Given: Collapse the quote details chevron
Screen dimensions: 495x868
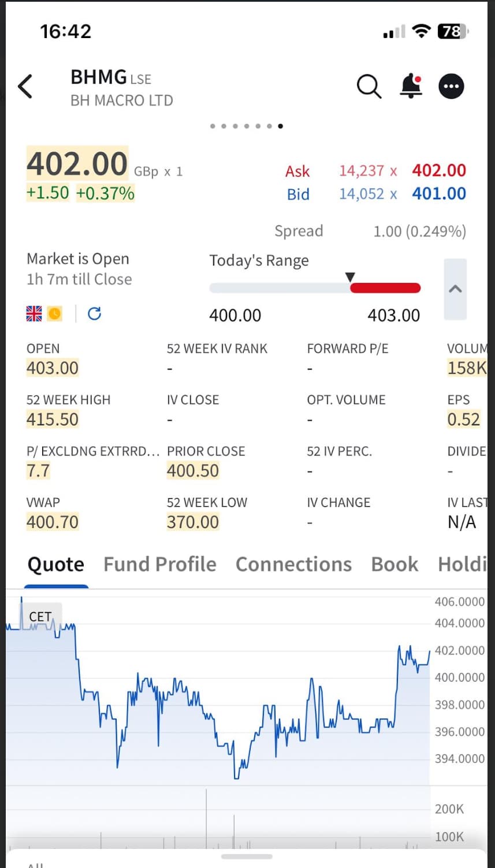Looking at the screenshot, I should coord(455,289).
